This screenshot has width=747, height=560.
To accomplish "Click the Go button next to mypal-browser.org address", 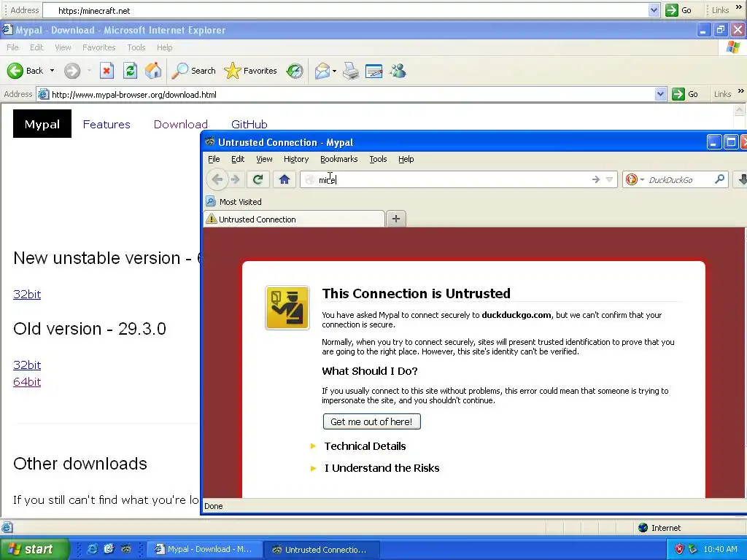I will pos(685,94).
